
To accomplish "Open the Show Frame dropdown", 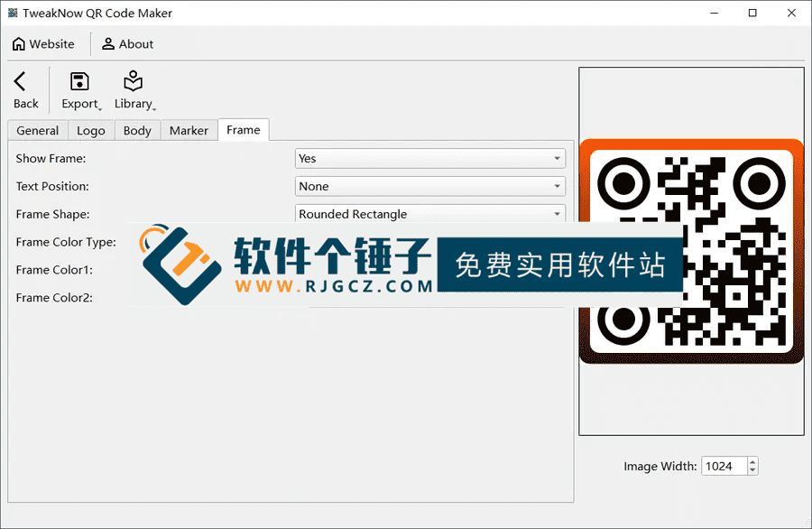I will tap(430, 158).
